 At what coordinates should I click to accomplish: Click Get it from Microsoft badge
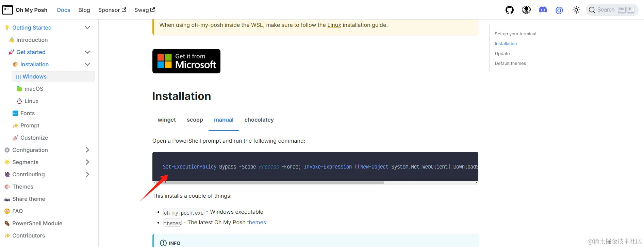[x=186, y=61]
